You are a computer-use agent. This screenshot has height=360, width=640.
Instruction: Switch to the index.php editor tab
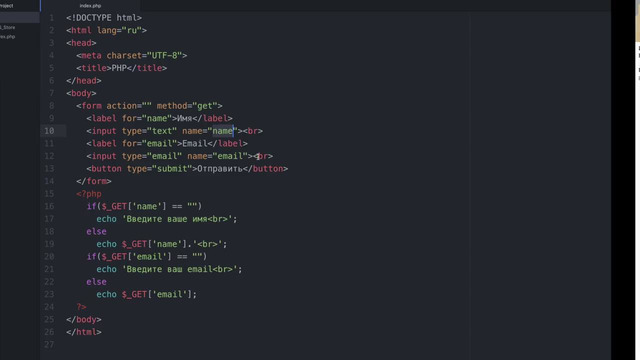point(90,6)
